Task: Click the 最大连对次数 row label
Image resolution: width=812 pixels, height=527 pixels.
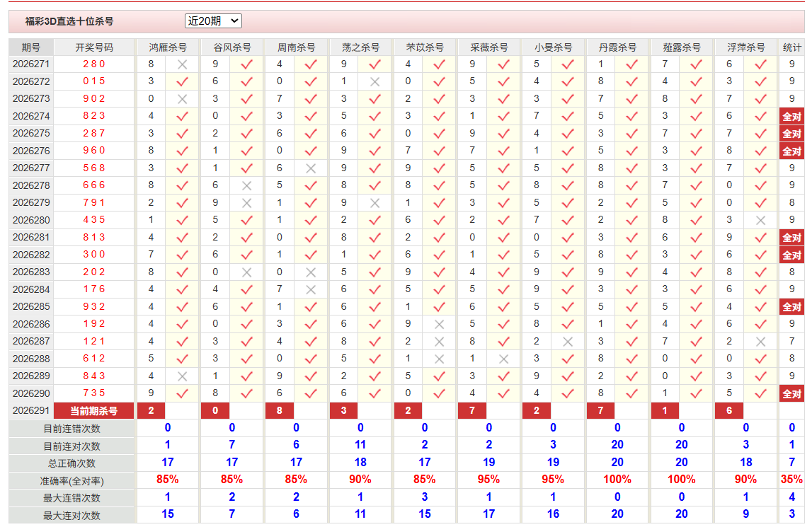Action: pyautogui.click(x=72, y=516)
